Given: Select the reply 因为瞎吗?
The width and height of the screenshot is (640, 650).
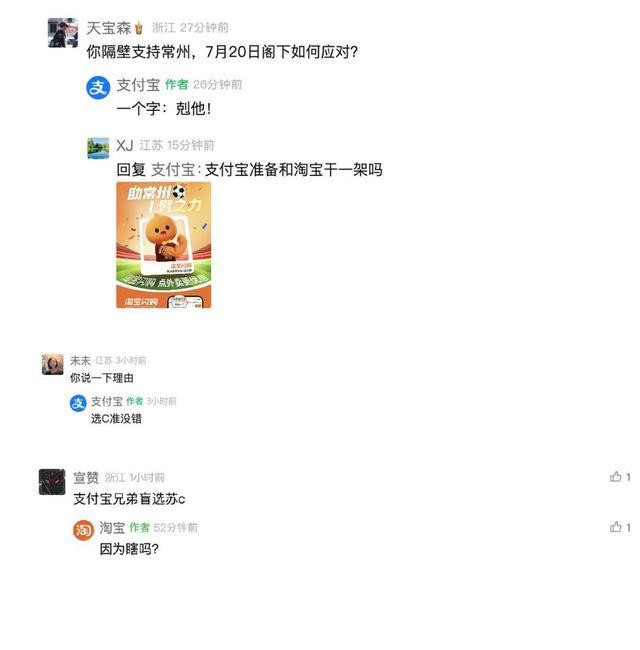Looking at the screenshot, I should click(x=129, y=549).
